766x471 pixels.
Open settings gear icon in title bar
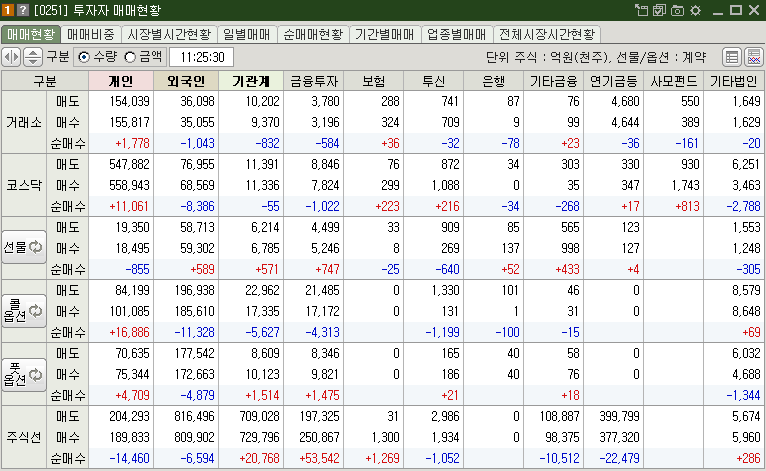point(696,10)
